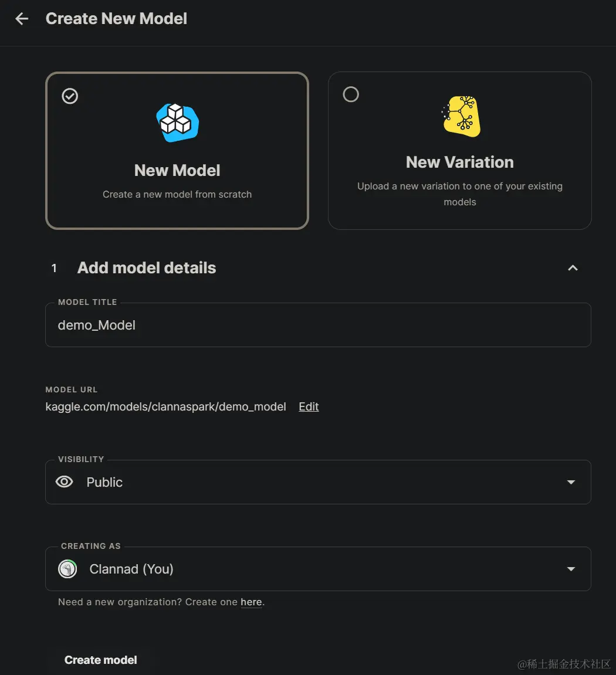Click the step number 1 indicator
This screenshot has height=675, width=616.
coord(54,268)
